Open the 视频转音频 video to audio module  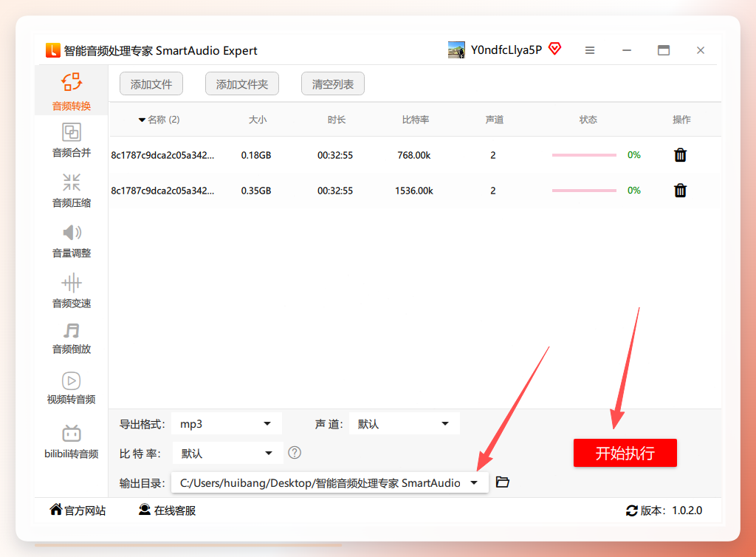[72, 389]
